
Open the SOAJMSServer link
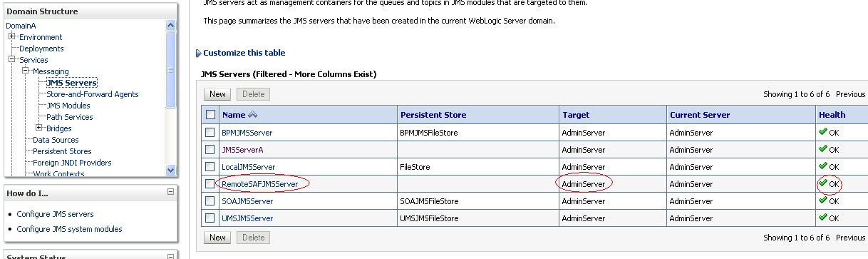(247, 201)
